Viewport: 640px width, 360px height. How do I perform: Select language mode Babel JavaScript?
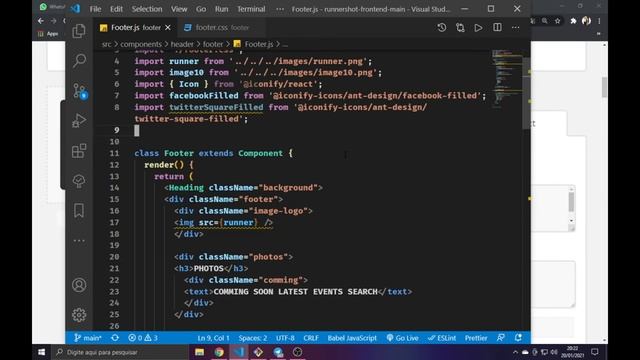click(352, 338)
